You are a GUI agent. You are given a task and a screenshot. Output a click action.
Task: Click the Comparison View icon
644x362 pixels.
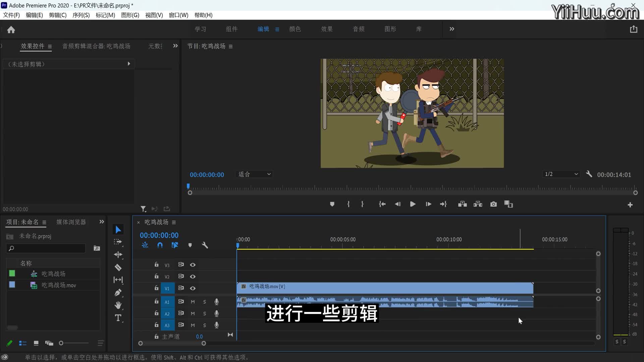[x=509, y=204]
